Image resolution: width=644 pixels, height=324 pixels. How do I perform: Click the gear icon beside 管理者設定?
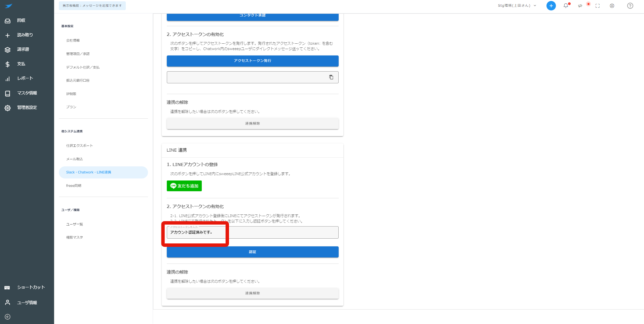coord(7,108)
